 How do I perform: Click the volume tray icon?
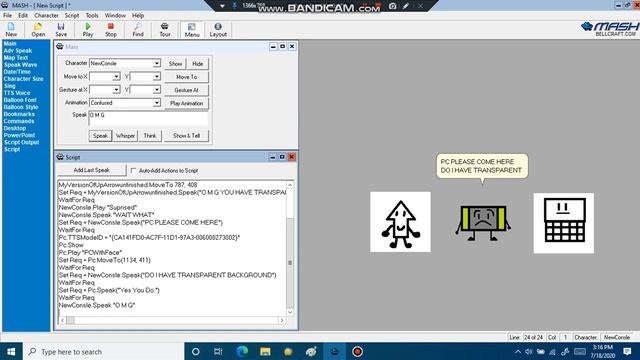pos(529,351)
